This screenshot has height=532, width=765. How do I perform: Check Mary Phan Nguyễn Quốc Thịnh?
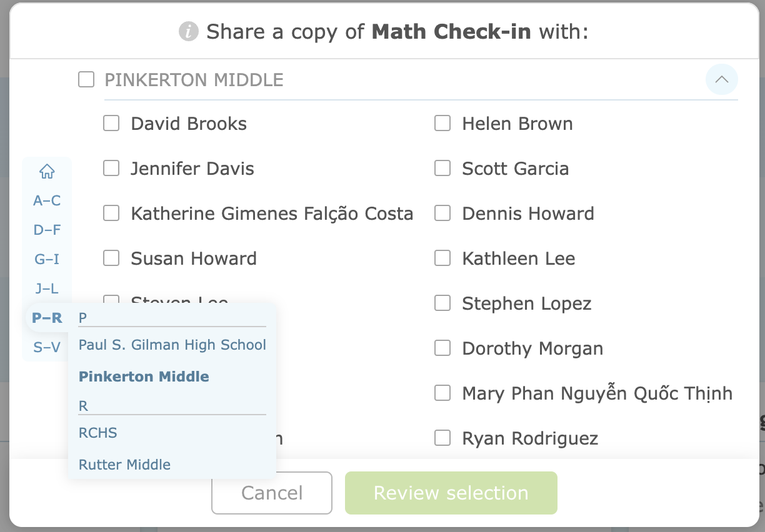442,393
